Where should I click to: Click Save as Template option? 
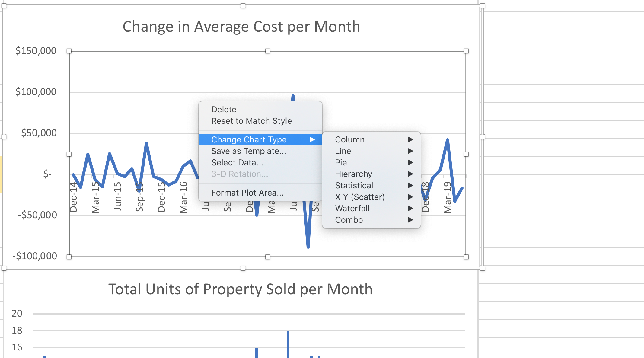[x=248, y=151]
